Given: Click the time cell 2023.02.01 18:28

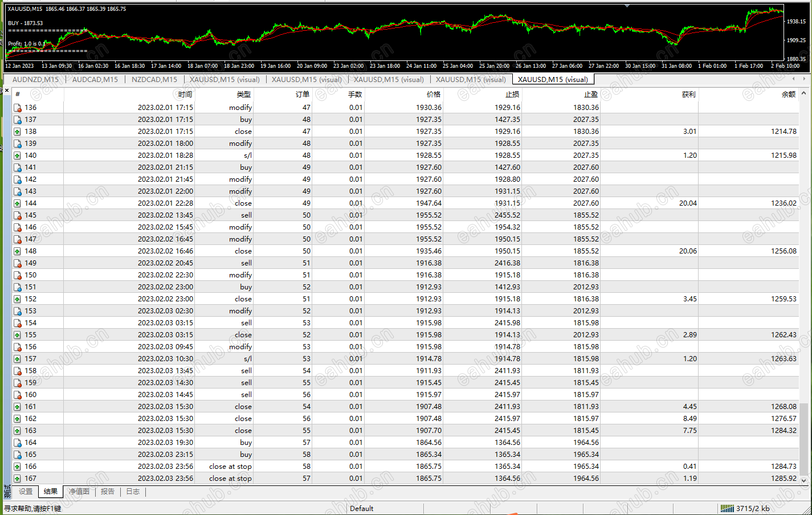Looking at the screenshot, I should point(165,156).
